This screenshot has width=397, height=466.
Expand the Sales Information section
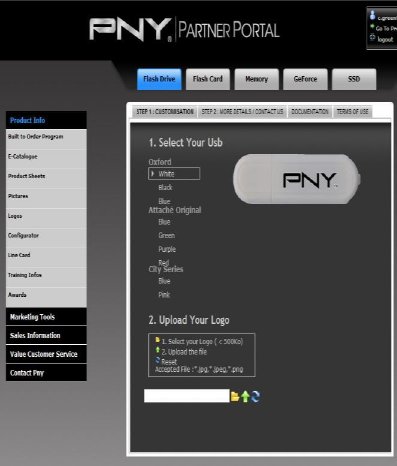click(46, 335)
